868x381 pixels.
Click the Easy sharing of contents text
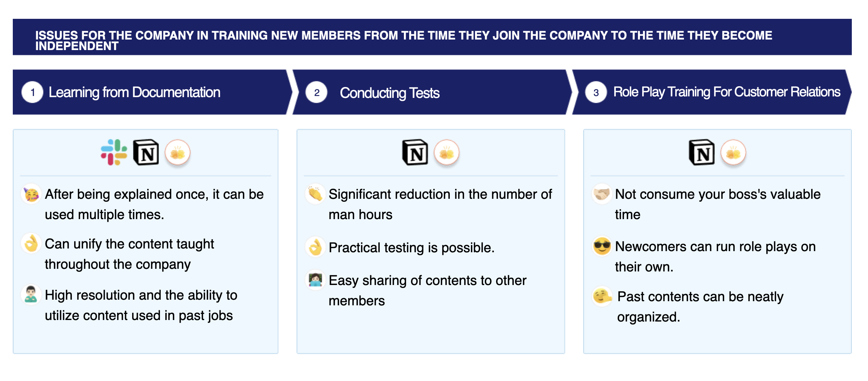[x=427, y=290]
